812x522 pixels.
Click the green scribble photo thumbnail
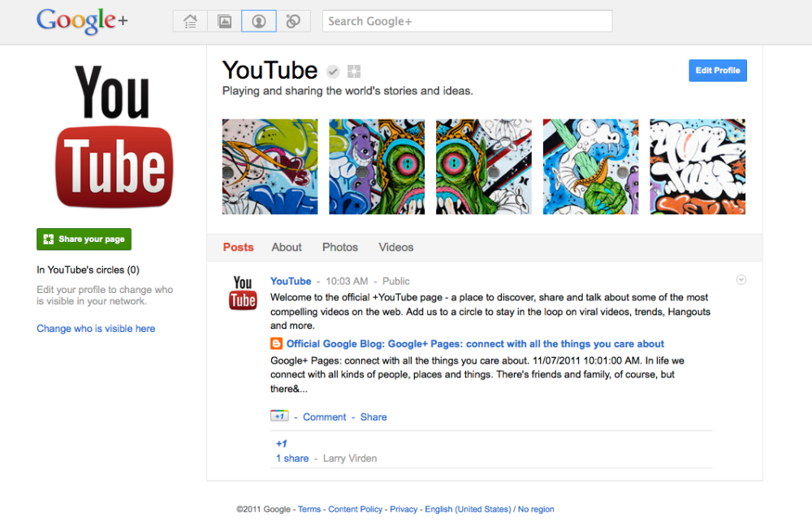[x=270, y=166]
